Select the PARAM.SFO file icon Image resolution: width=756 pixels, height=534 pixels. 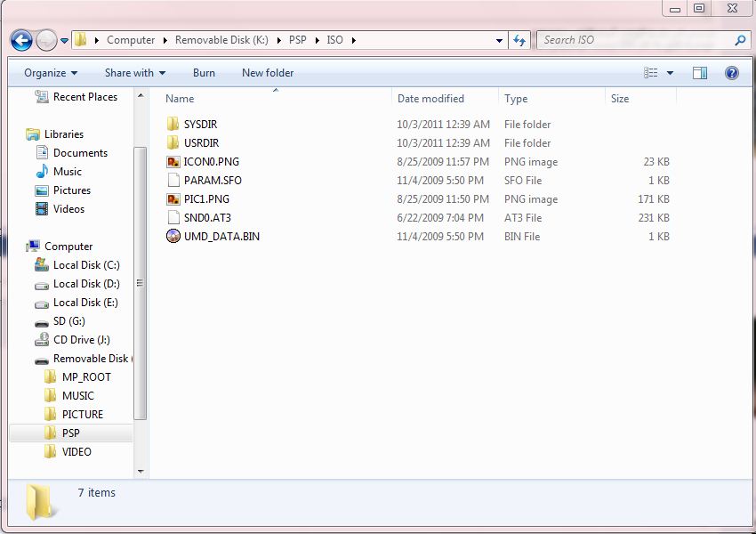tap(173, 180)
